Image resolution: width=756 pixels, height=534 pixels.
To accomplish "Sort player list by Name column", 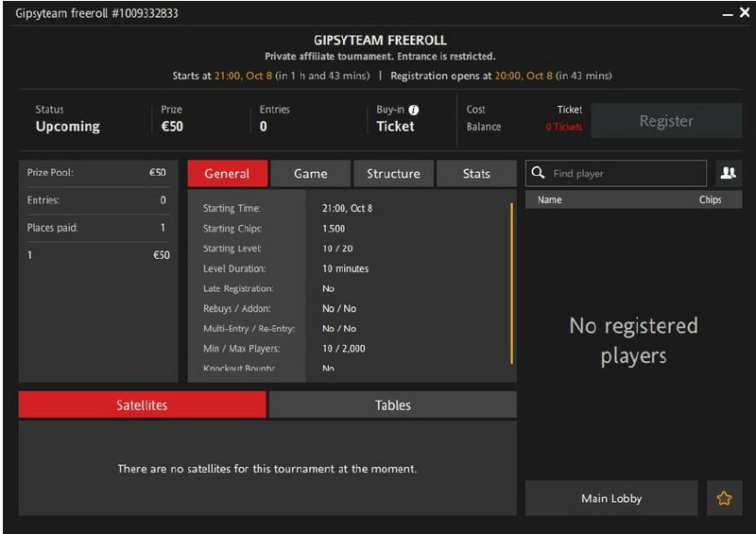I will (x=550, y=199).
